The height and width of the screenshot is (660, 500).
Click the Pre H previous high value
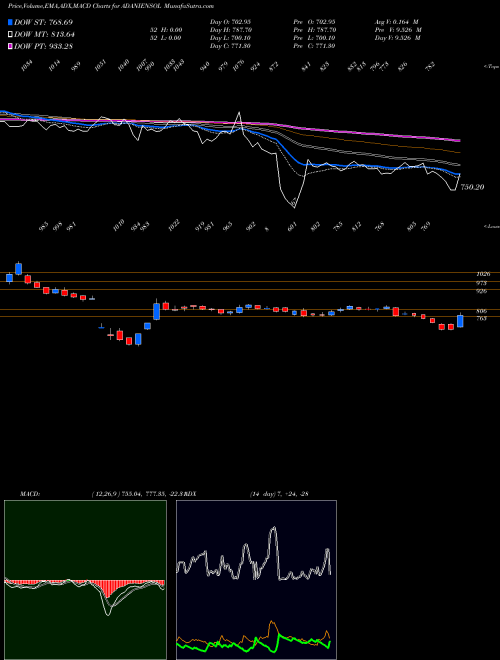pos(315,30)
